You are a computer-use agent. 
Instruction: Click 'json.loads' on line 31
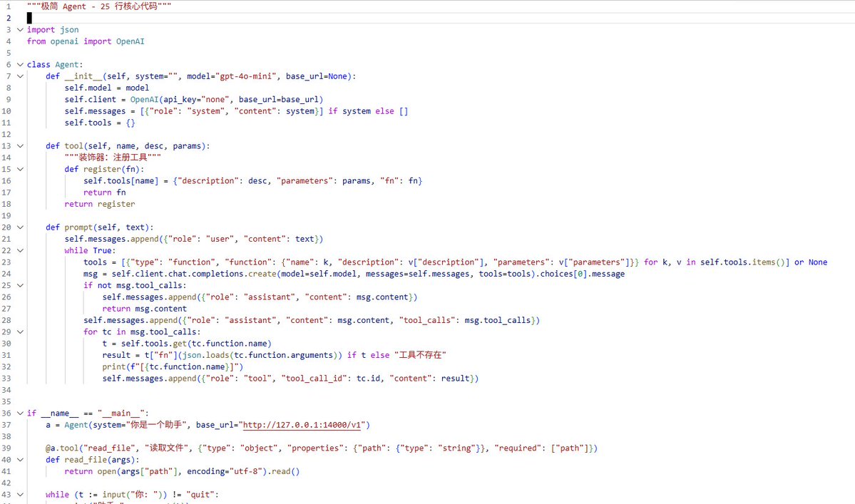pyautogui.click(x=206, y=355)
